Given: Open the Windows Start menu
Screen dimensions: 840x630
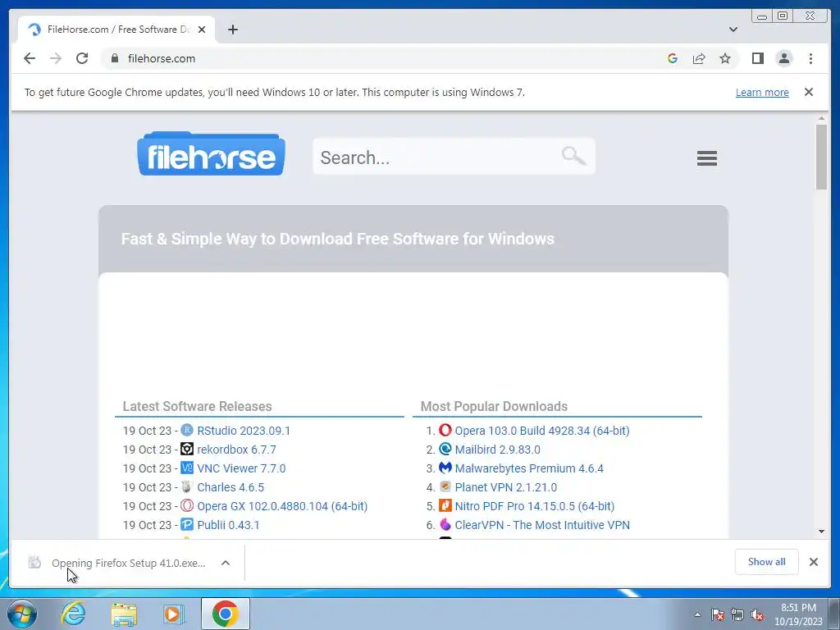Looking at the screenshot, I should point(22,614).
